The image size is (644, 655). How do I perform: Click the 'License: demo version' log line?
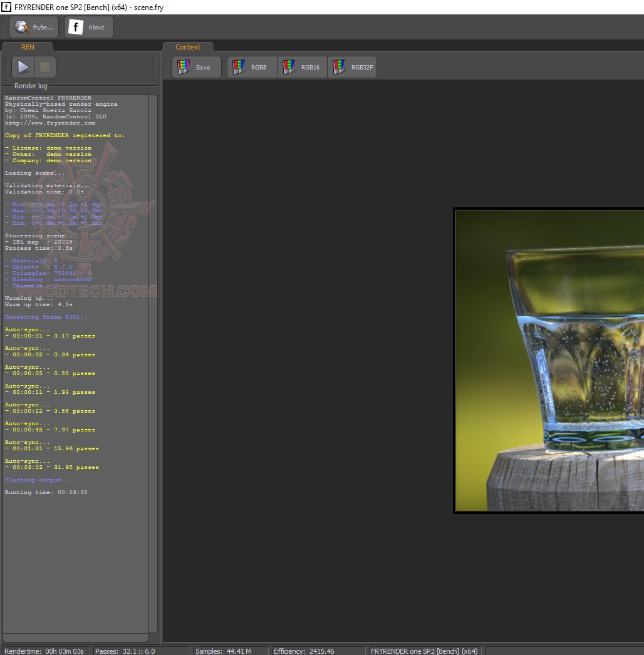click(x=48, y=148)
